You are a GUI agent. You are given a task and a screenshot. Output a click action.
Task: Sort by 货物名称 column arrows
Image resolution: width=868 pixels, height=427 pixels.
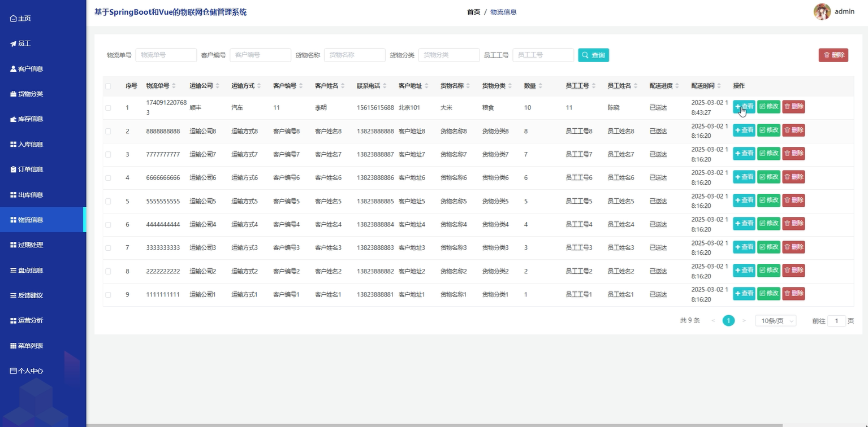(468, 86)
